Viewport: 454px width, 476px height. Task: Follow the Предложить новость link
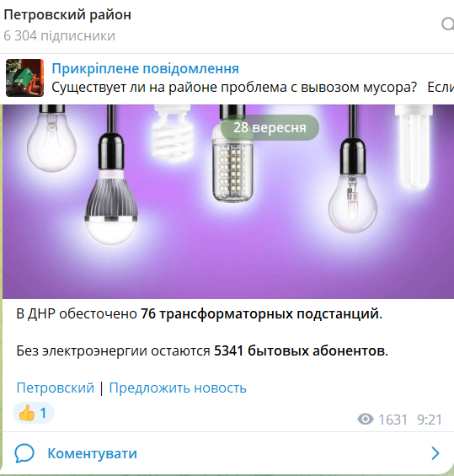(x=178, y=388)
